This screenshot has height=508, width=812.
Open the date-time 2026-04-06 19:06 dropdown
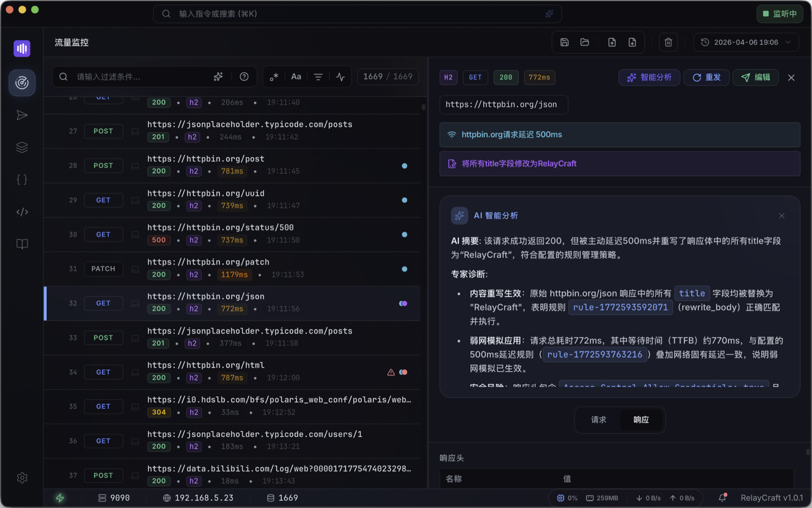pos(746,42)
